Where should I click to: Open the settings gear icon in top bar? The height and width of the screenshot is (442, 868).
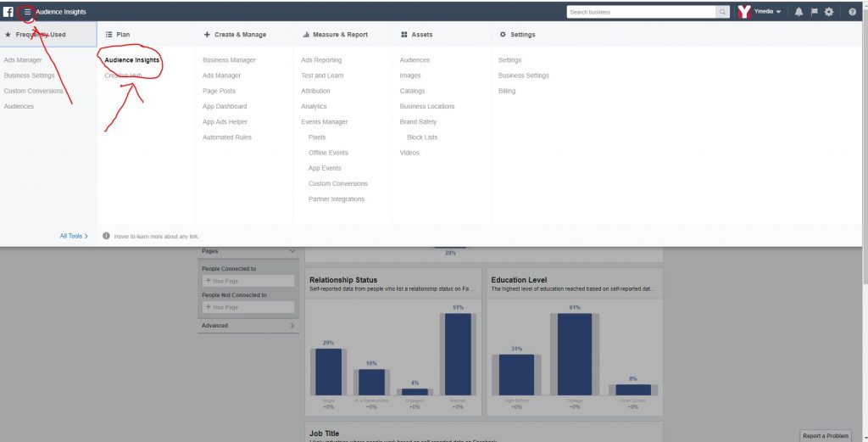[829, 12]
